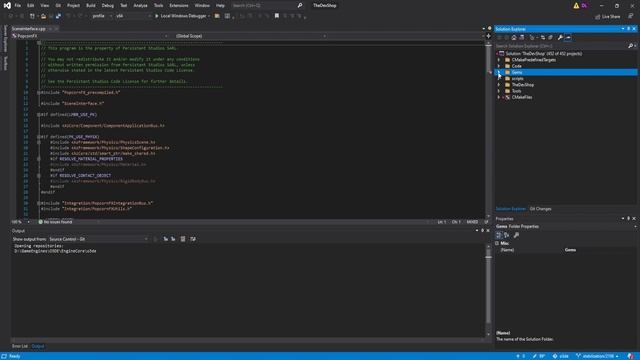Expand the CMakePredefinedTargets folder

[x=499, y=60]
